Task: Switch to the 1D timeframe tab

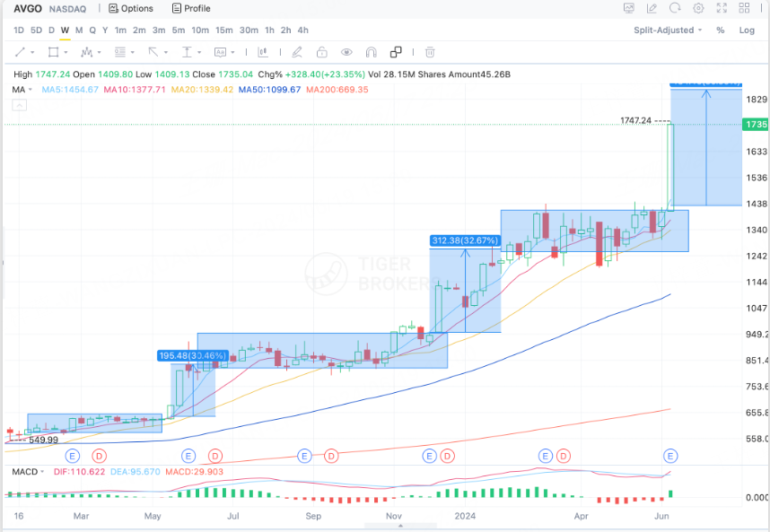Action: point(19,30)
